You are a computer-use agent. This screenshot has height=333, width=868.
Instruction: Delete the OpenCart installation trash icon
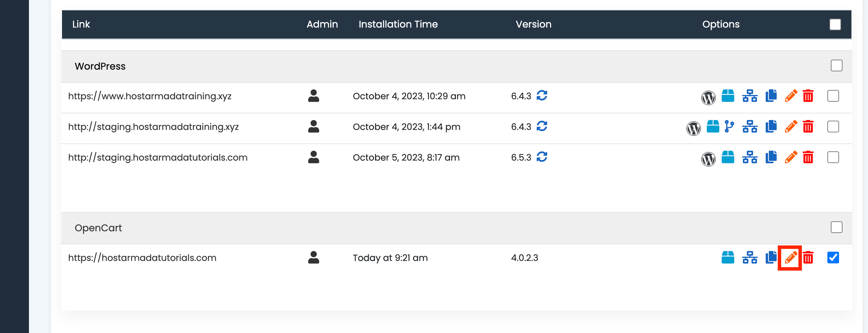coord(808,258)
